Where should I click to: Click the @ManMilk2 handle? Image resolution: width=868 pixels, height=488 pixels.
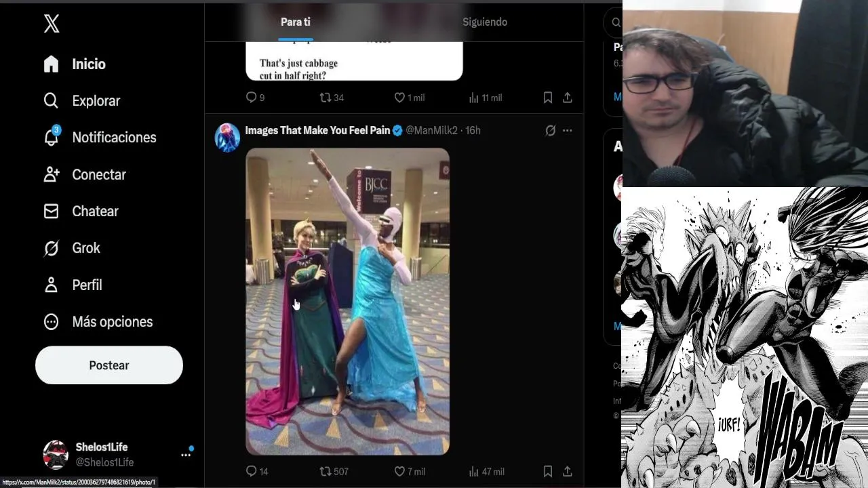[431, 130]
